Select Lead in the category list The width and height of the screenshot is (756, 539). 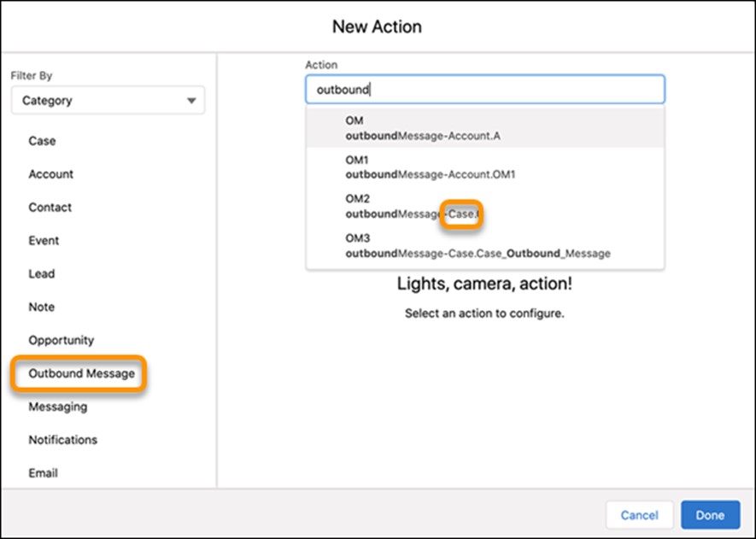pyautogui.click(x=42, y=274)
